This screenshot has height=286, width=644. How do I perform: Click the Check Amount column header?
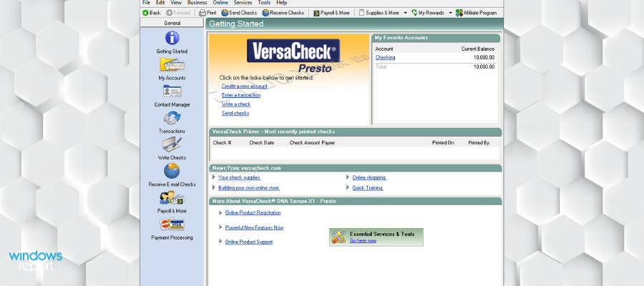tap(305, 143)
